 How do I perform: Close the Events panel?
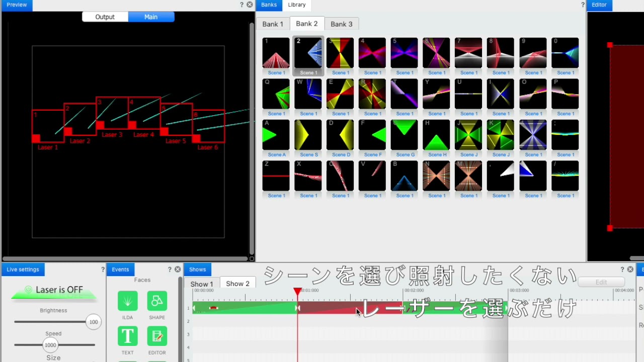[178, 269]
